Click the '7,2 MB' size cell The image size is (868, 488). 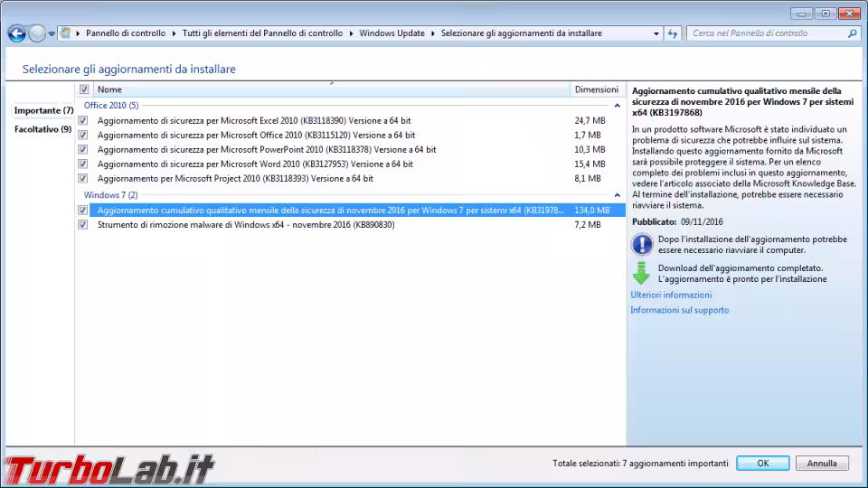588,225
